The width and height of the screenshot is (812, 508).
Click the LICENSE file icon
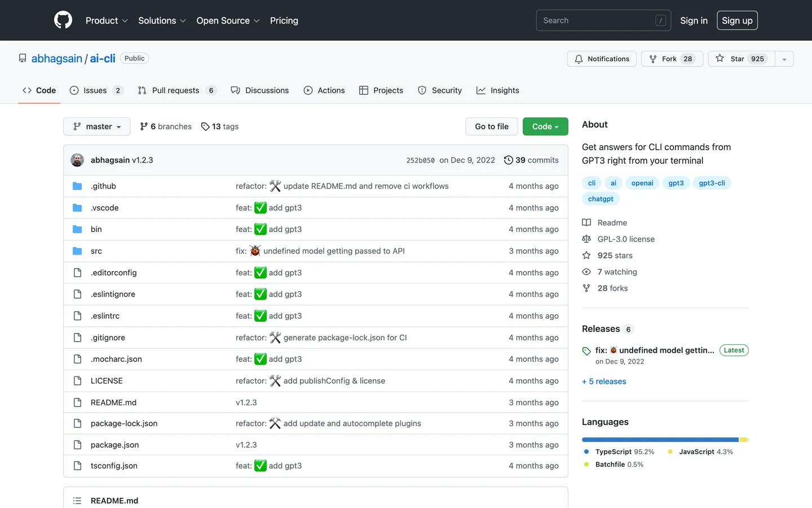(x=77, y=381)
